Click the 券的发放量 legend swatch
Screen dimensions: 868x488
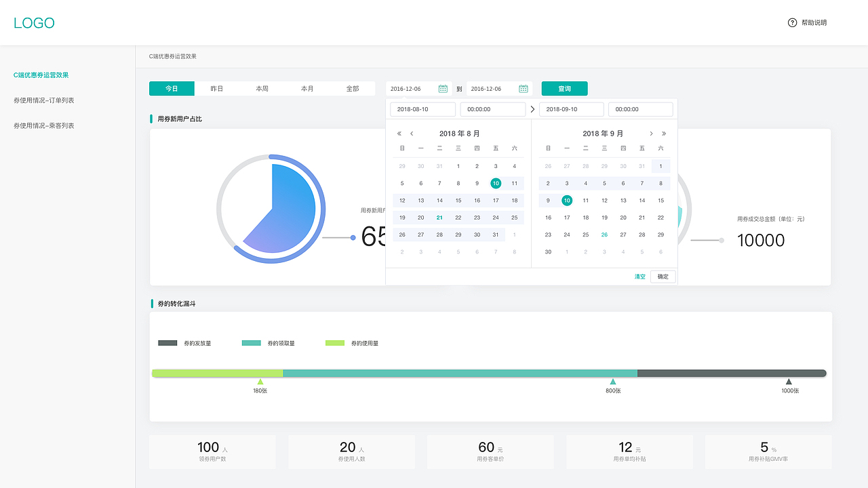pyautogui.click(x=167, y=343)
